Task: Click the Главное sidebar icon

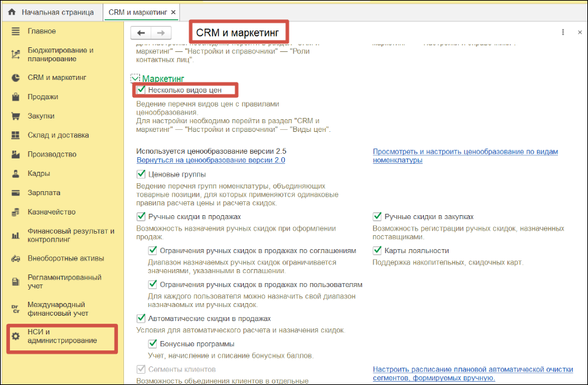Action: (x=16, y=31)
